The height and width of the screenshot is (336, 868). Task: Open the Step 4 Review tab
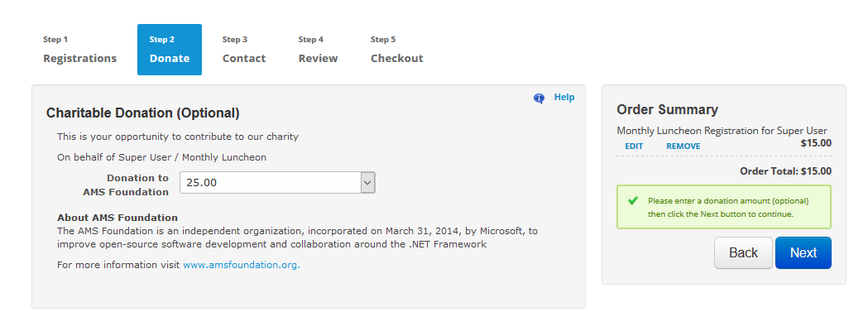coord(318,50)
